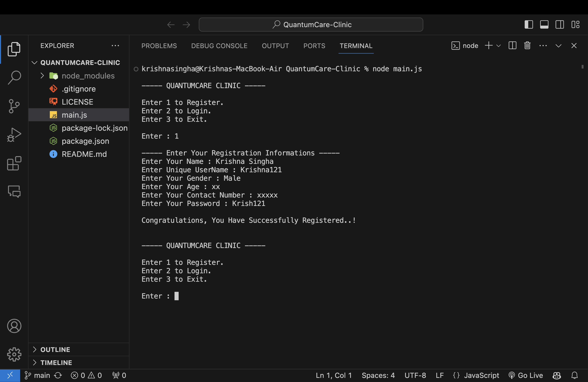588x382 pixels.
Task: Click Go Live in the status bar
Action: (x=526, y=375)
